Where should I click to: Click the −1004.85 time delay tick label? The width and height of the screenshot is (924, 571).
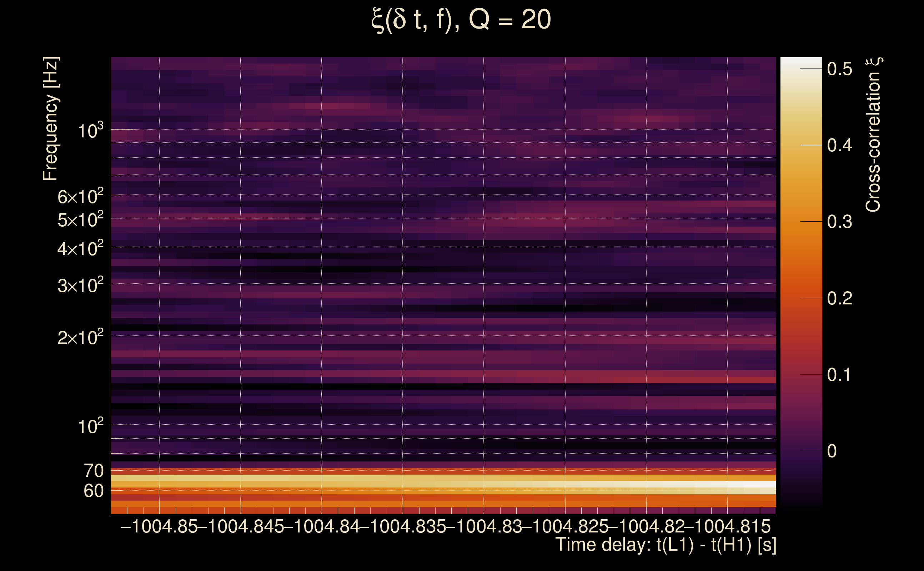click(159, 526)
